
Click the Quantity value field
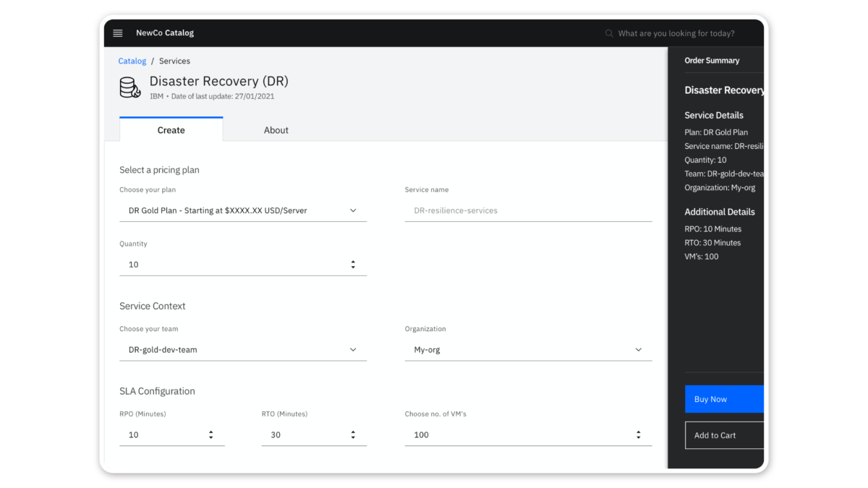point(231,265)
